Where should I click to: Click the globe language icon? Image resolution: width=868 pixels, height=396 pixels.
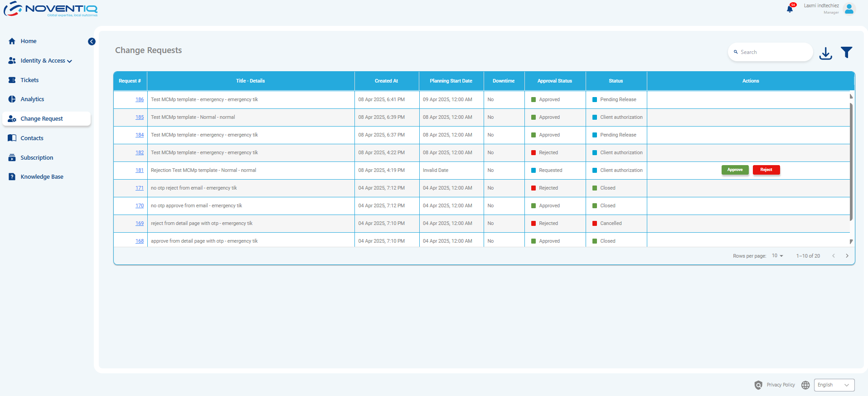tap(805, 385)
